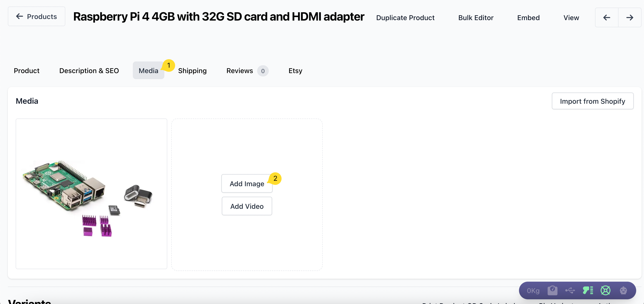This screenshot has width=644, height=304.
Task: Open the Shipping tab
Action: pyautogui.click(x=192, y=70)
